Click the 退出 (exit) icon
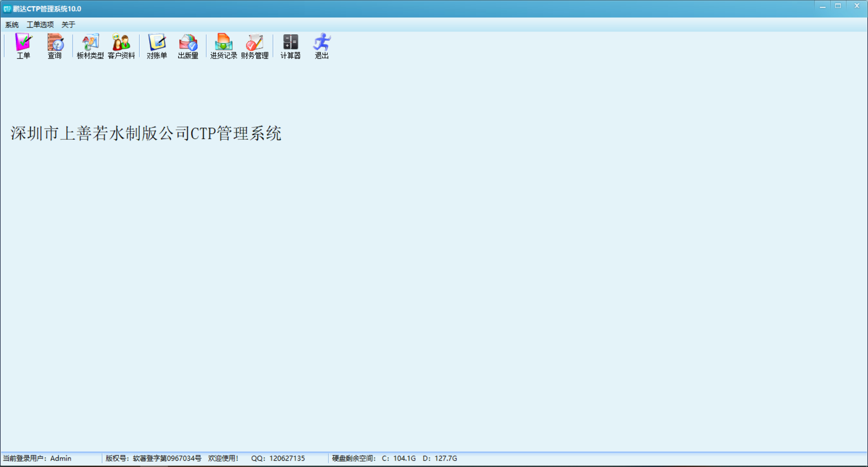This screenshot has height=467, width=868. point(321,46)
